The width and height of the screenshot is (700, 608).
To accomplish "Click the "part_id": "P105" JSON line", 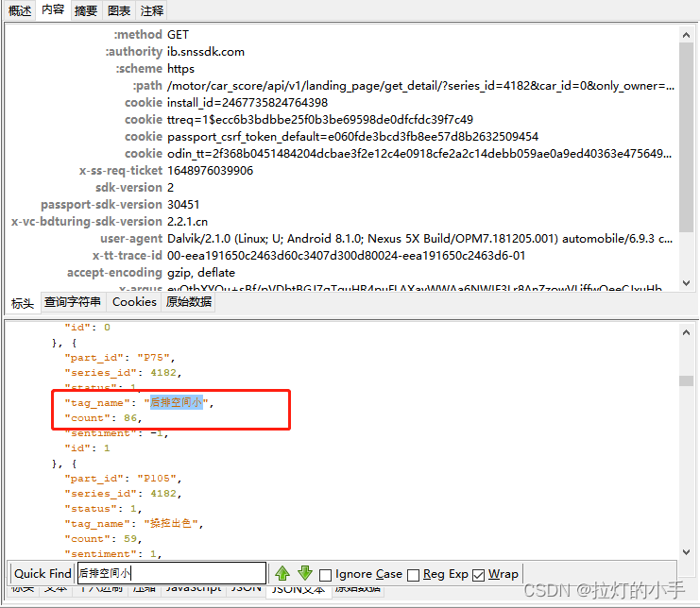I will (123, 479).
